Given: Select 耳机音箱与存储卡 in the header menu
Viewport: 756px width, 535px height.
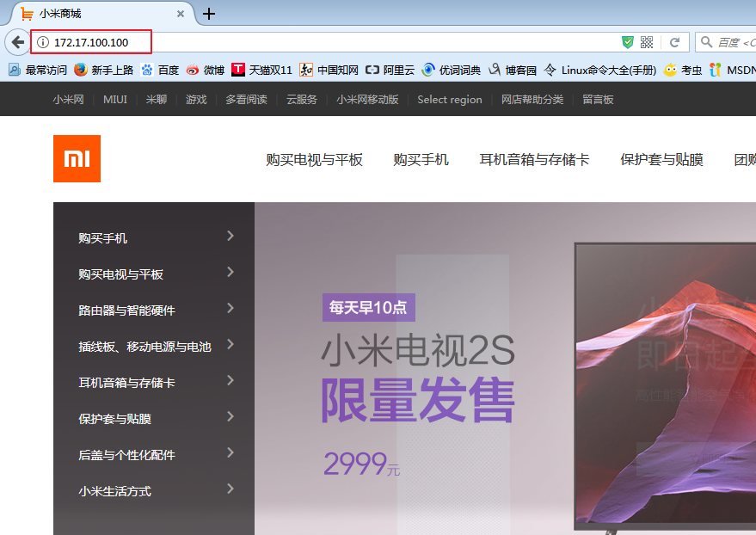Looking at the screenshot, I should pyautogui.click(x=534, y=159).
